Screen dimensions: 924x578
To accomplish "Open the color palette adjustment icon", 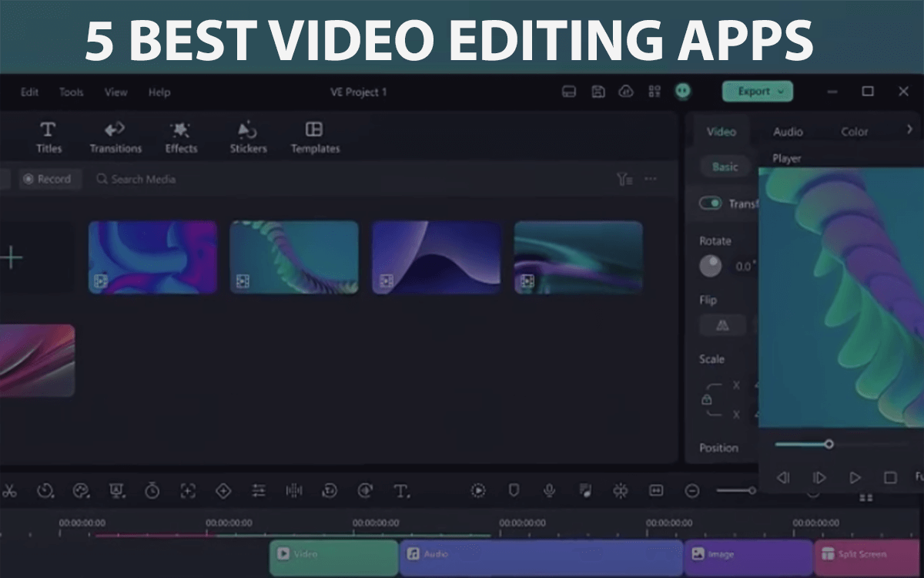I will (79, 491).
